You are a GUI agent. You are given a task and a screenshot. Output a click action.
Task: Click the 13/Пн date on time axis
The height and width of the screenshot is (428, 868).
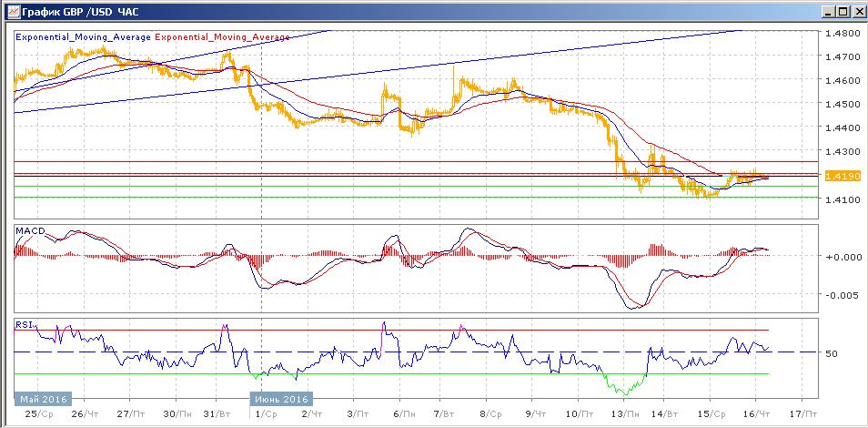pos(625,413)
